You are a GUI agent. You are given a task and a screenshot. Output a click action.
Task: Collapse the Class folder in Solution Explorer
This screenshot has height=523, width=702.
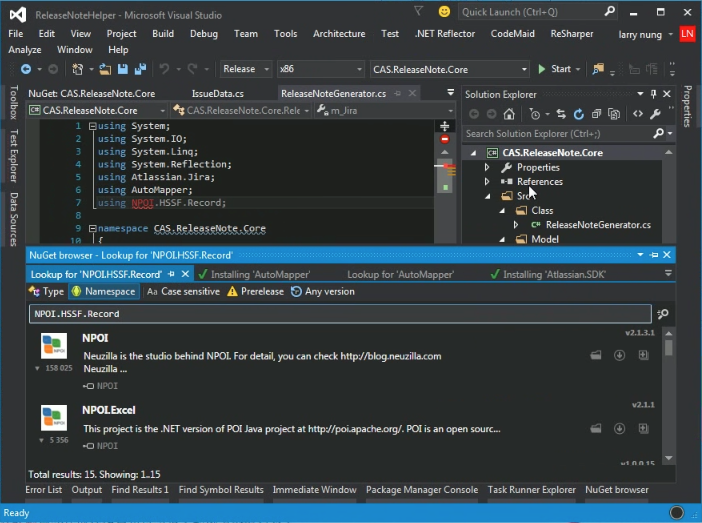click(x=502, y=210)
